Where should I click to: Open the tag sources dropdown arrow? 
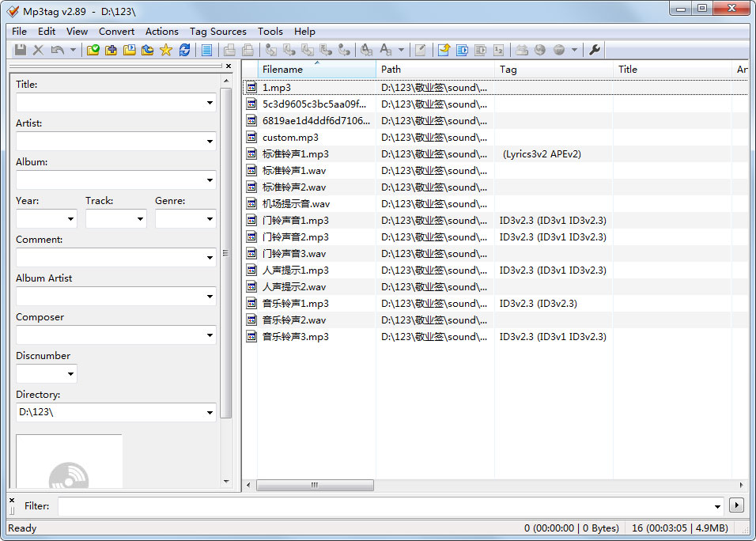574,50
